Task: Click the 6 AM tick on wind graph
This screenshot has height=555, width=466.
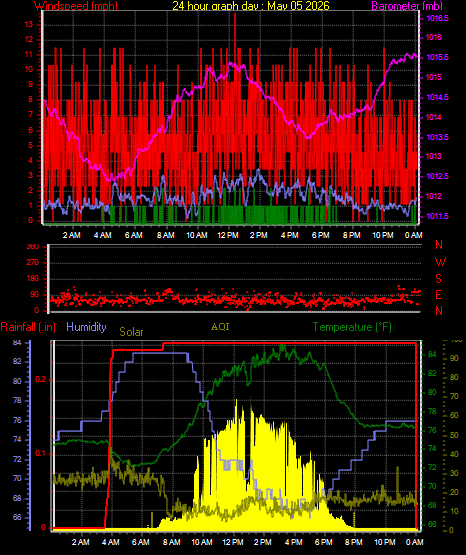Action: point(134,235)
